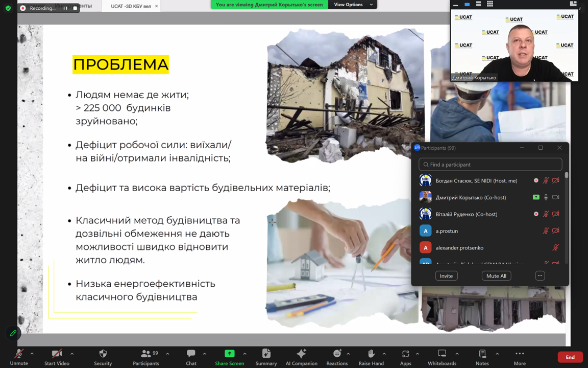Screen dimensions: 588x368
Task: Open meeting Summary
Action: coord(266,357)
